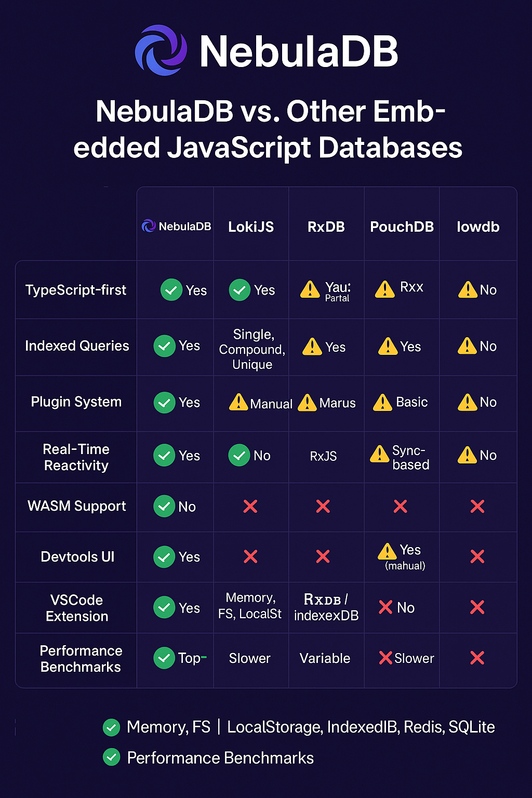Click warning icon in TypeScript-first lowdb cell

(x=468, y=289)
